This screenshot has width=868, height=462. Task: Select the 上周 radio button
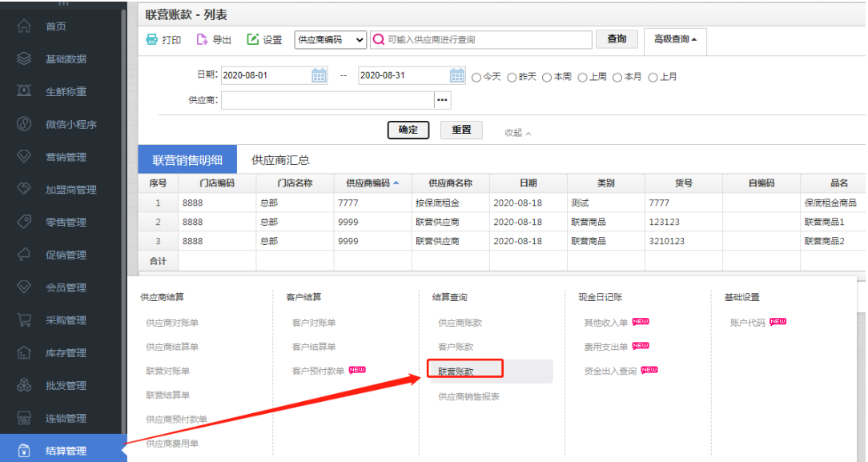582,78
